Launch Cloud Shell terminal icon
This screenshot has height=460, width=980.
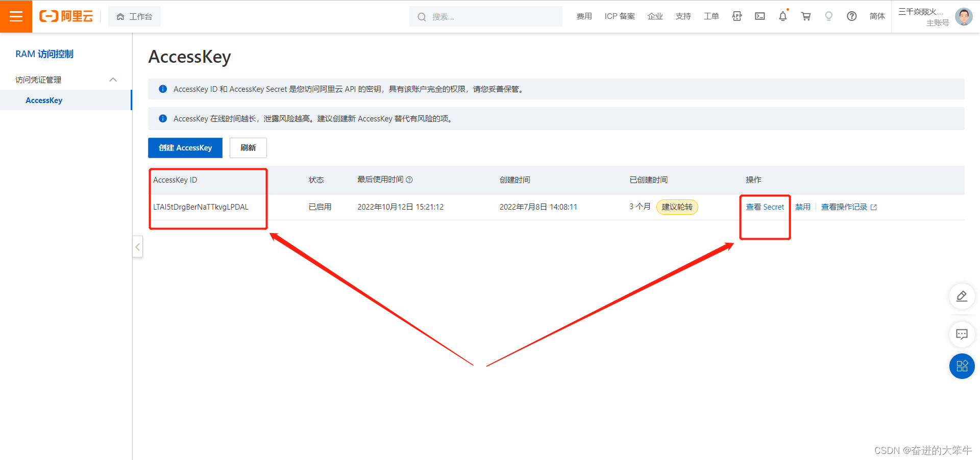(x=760, y=16)
